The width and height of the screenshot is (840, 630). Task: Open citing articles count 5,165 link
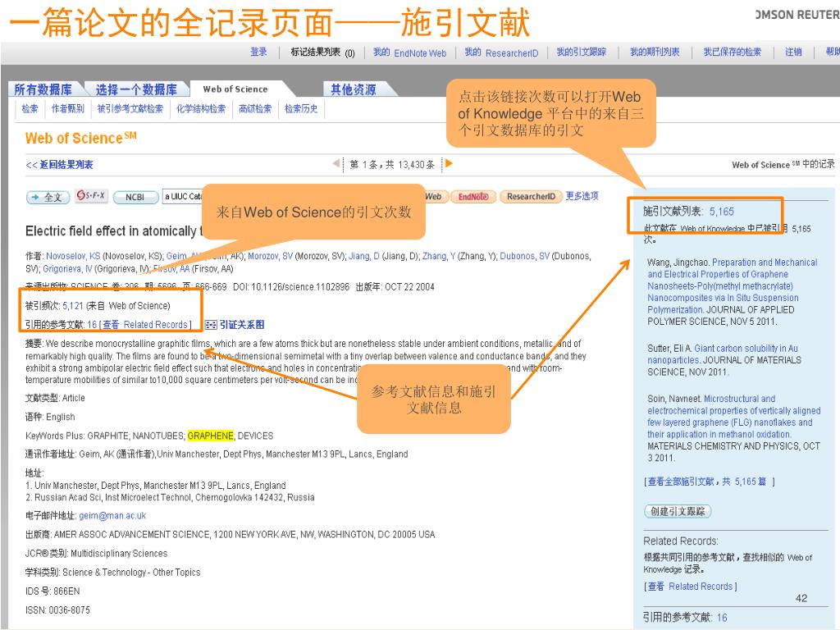pos(722,212)
